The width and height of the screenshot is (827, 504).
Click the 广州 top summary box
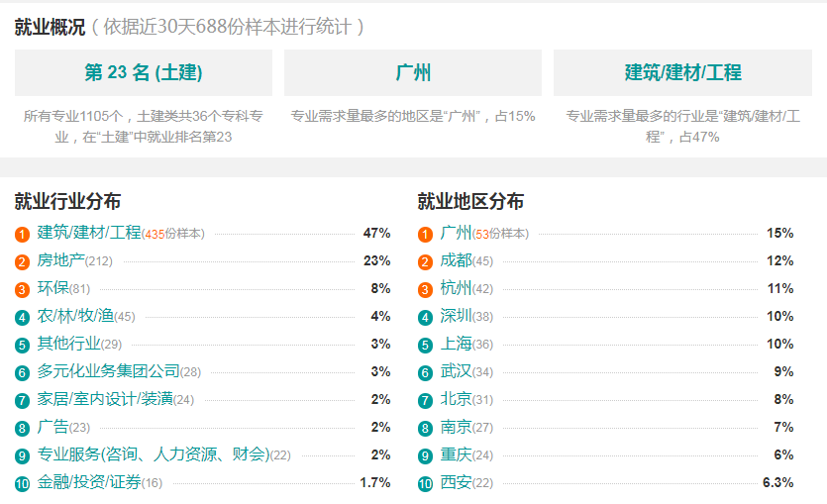(413, 72)
